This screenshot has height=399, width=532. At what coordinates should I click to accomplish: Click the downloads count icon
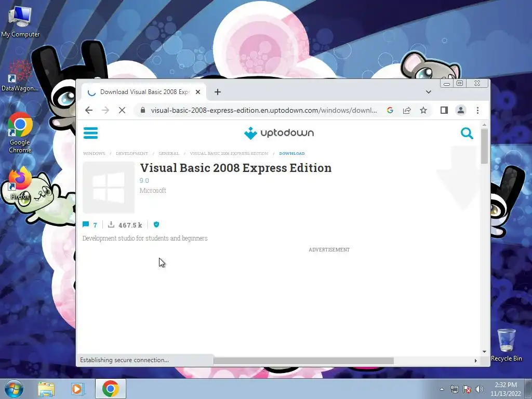pos(111,224)
